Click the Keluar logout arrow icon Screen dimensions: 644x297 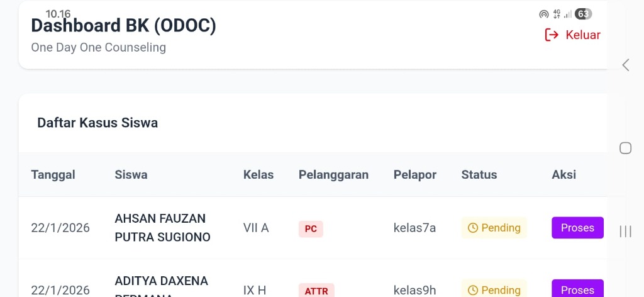[x=552, y=35]
